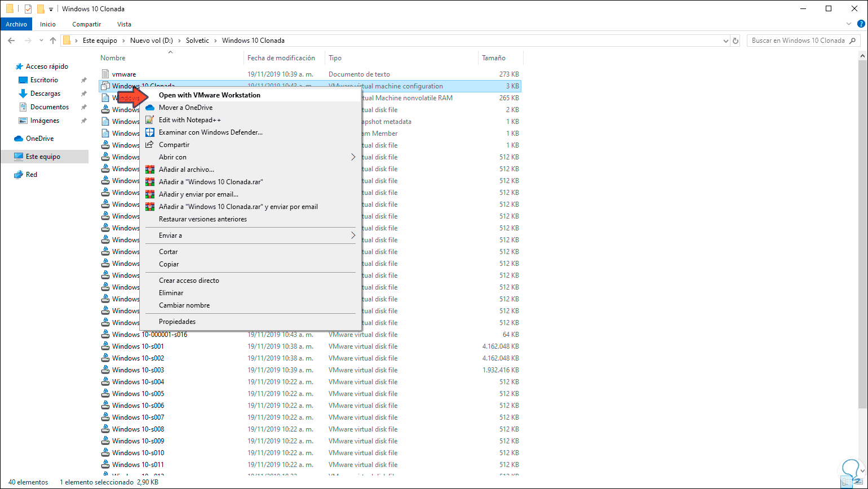The image size is (868, 489).
Task: Click the pin icon beside Documentos
Action: point(83,107)
